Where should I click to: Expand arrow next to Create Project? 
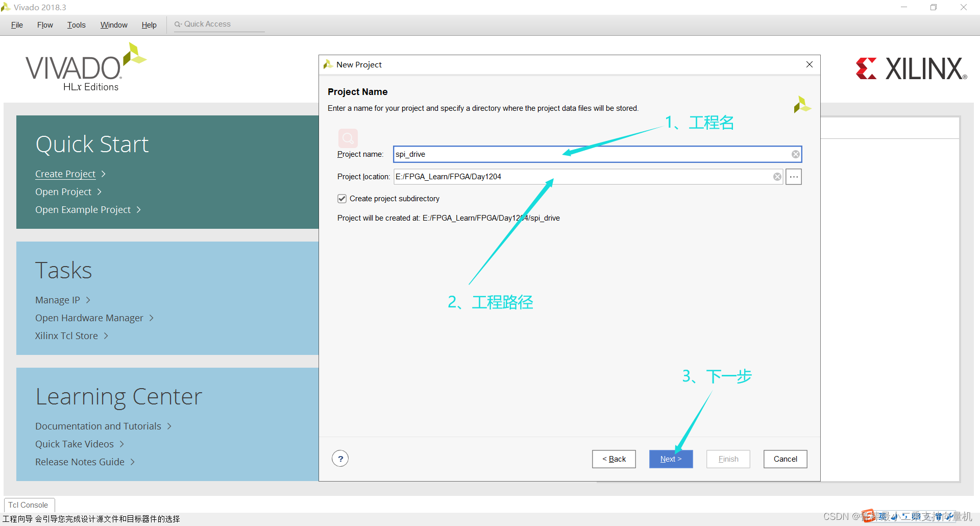click(104, 174)
